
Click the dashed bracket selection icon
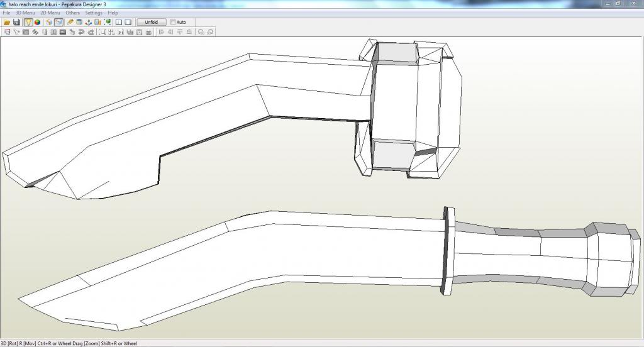click(102, 32)
